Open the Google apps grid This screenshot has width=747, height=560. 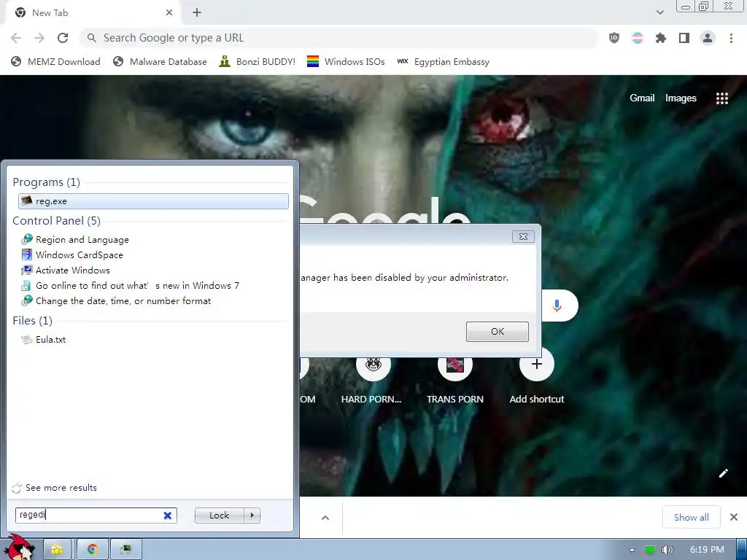[721, 98]
